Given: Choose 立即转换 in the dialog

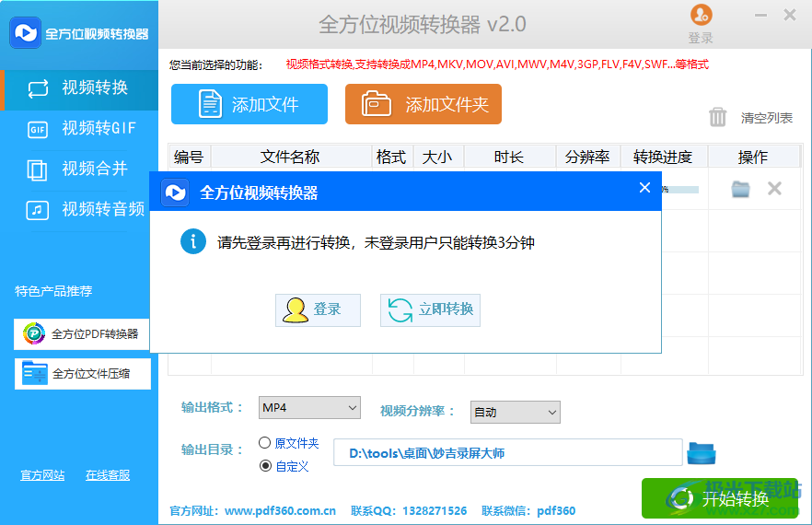Looking at the screenshot, I should tap(430, 309).
